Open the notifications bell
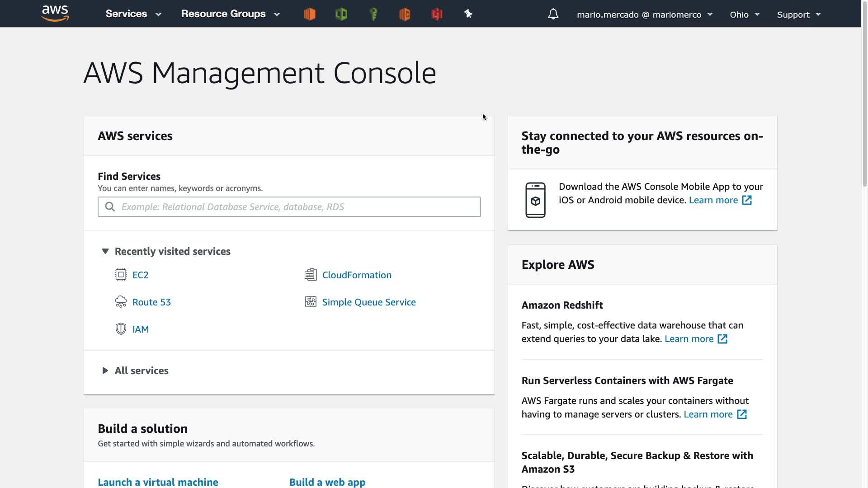This screenshot has height=488, width=868. (553, 14)
